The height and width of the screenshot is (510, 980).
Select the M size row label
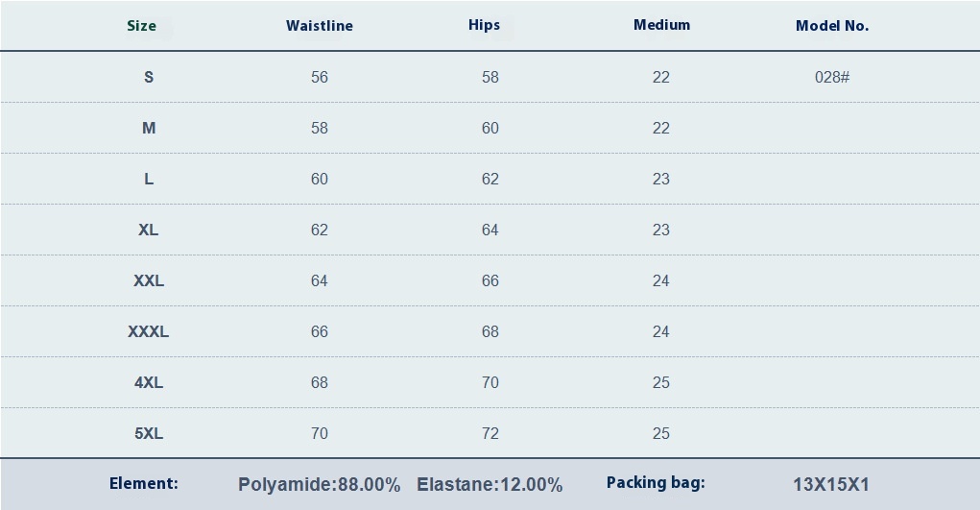click(x=149, y=128)
